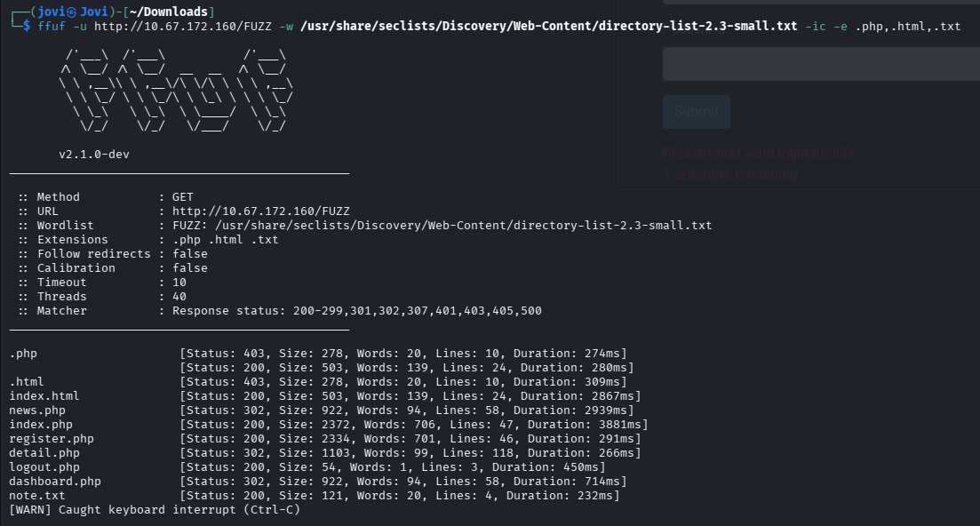The image size is (980, 526).
Task: Click the '1 attempts remaining' warning text
Action: [x=729, y=174]
